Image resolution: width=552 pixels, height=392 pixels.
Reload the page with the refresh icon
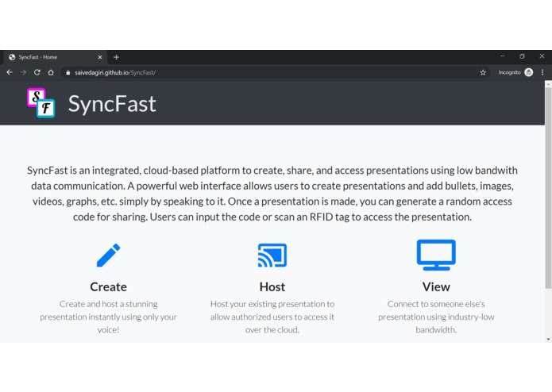37,72
